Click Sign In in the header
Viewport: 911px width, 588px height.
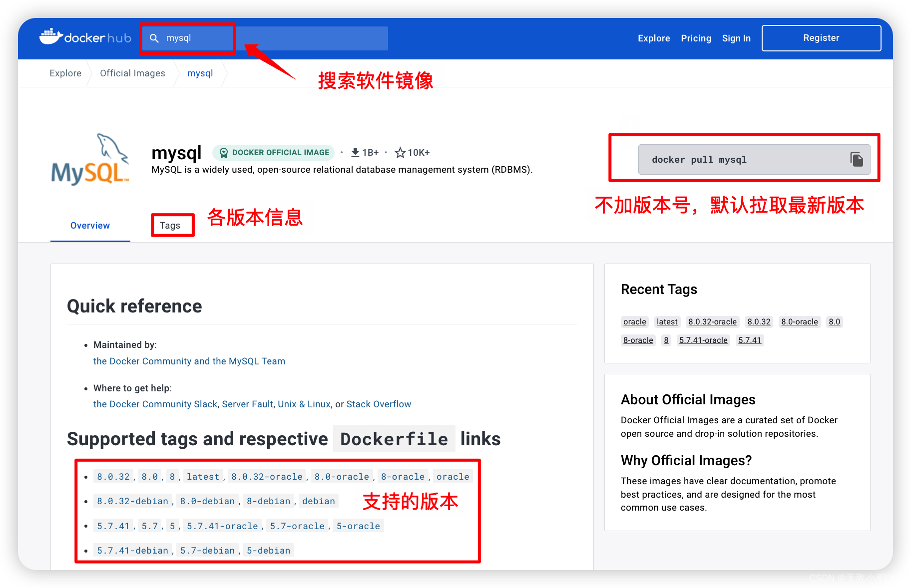click(x=736, y=38)
